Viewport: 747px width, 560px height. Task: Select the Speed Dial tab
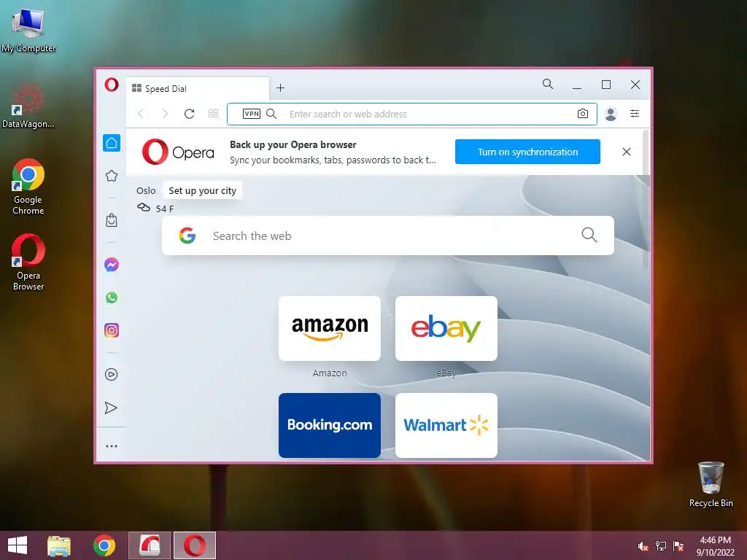pos(198,88)
